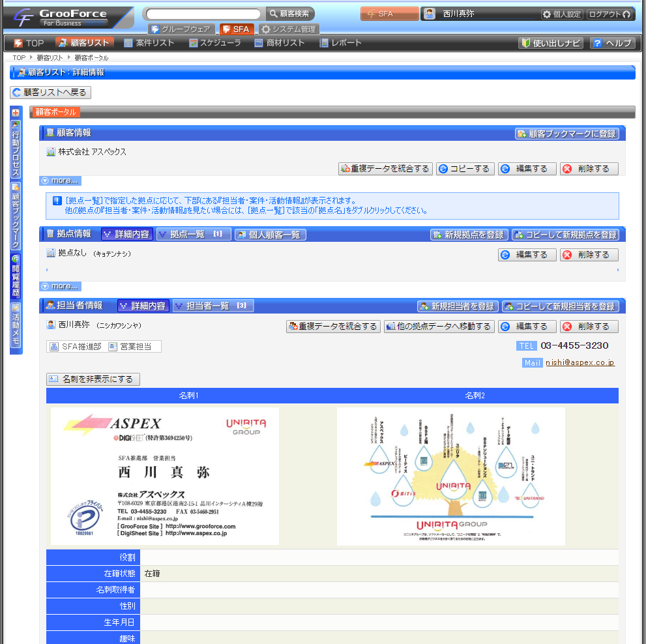
Task: Open レポート in the navigation bar
Action: pyautogui.click(x=341, y=42)
